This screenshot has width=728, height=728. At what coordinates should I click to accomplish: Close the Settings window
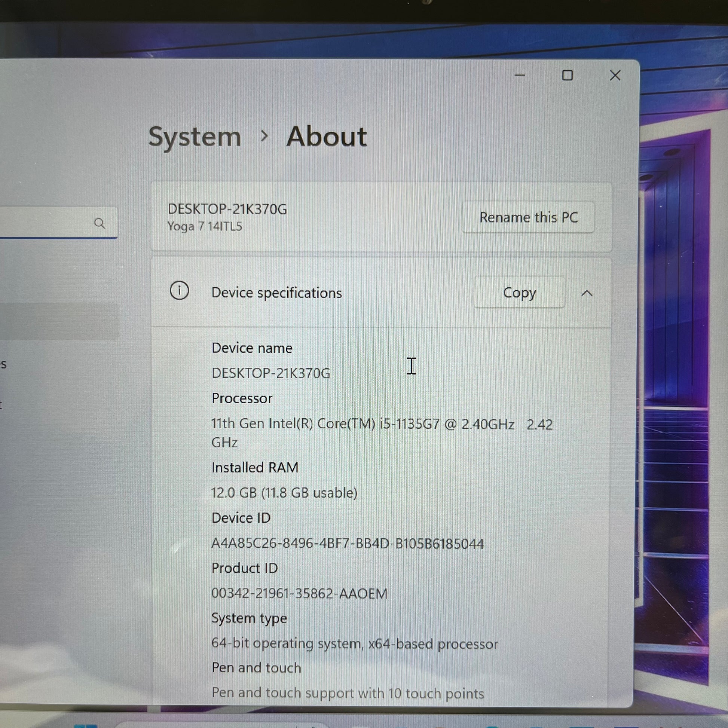click(x=615, y=75)
